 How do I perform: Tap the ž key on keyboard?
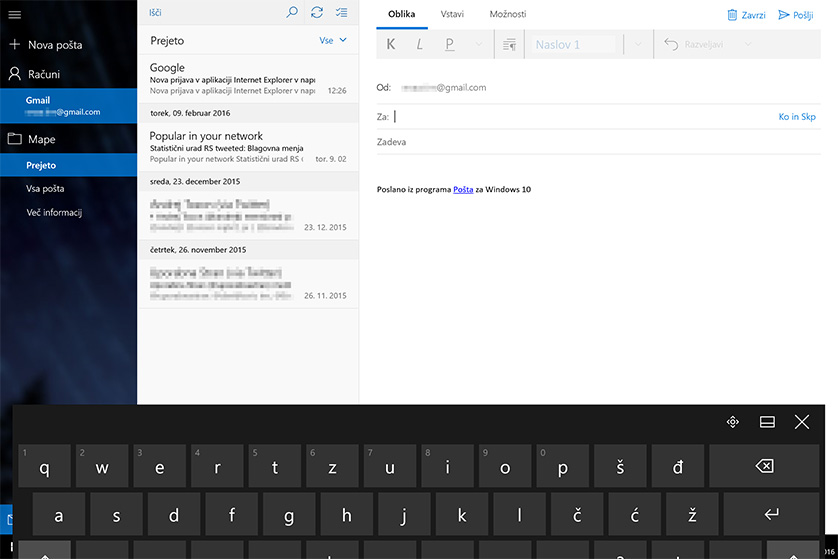click(692, 514)
